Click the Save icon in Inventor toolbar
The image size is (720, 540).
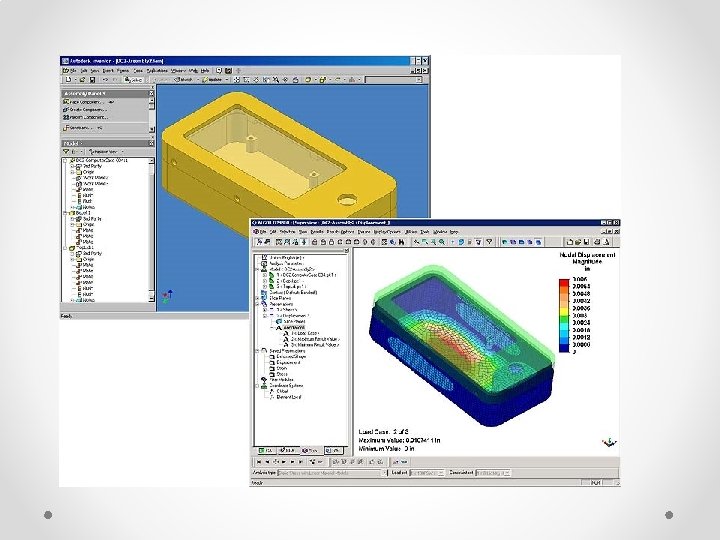pos(92,80)
